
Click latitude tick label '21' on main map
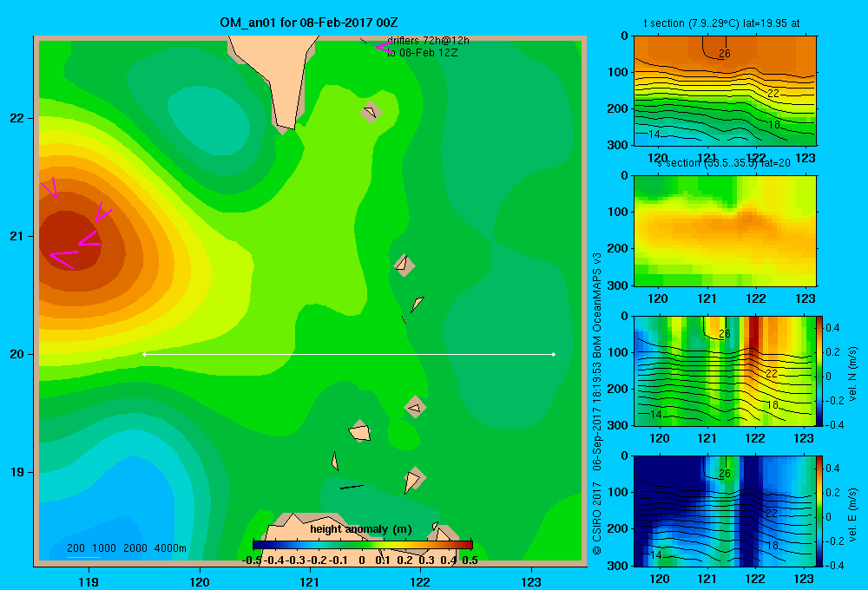click(17, 236)
